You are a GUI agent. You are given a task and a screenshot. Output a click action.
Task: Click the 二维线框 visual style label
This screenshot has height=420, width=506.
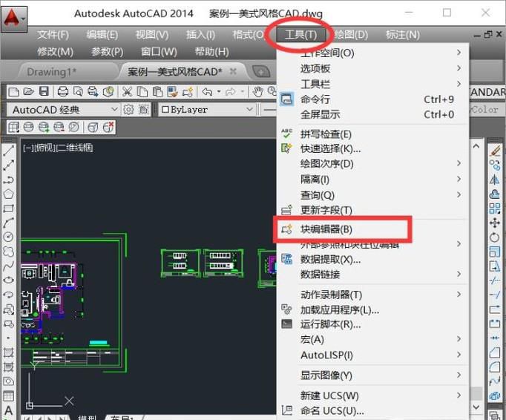pos(74,148)
